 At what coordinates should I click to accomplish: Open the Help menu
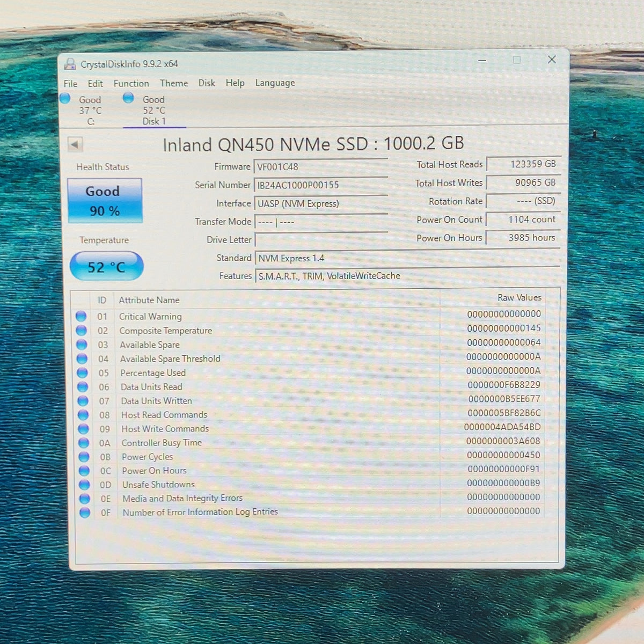(235, 83)
